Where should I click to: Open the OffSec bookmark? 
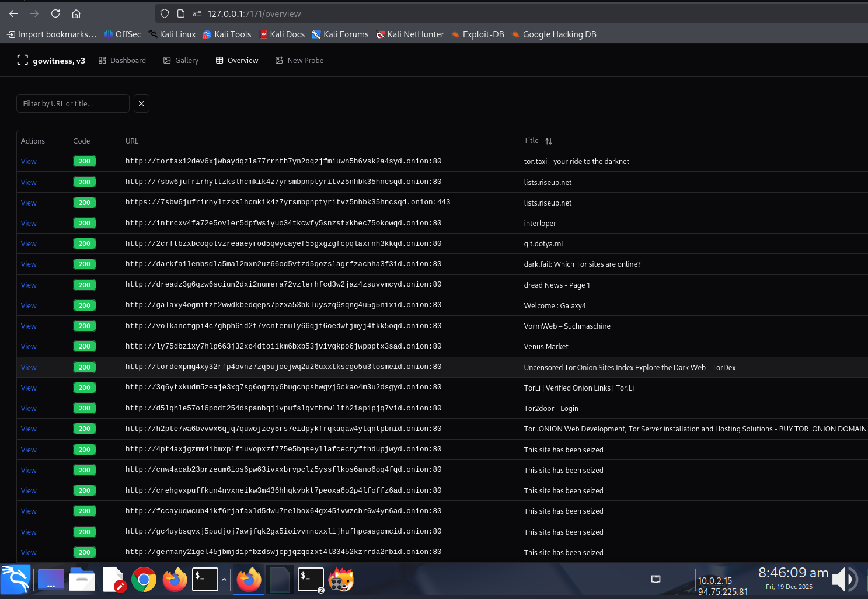[x=123, y=34]
